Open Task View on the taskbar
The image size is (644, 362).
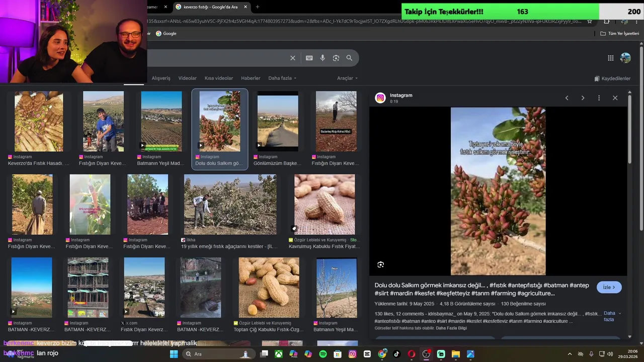pos(264,354)
